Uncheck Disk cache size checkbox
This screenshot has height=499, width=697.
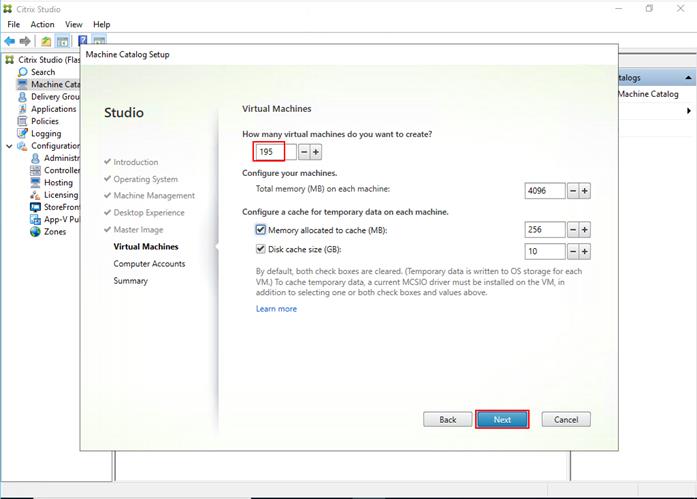260,249
